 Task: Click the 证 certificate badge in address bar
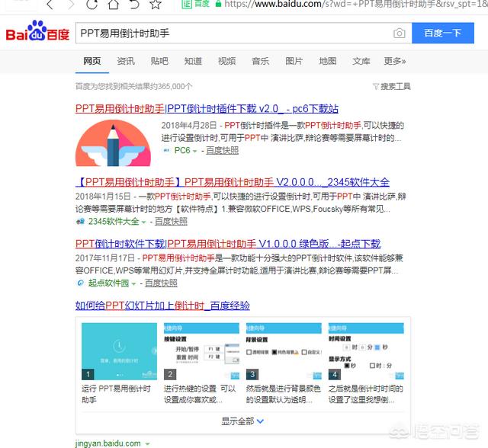point(187,4)
